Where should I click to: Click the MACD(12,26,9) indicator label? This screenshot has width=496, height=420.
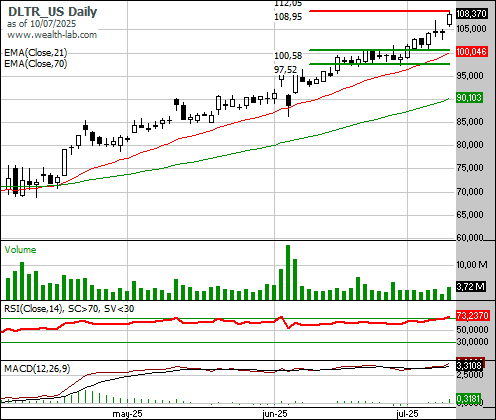click(x=37, y=368)
